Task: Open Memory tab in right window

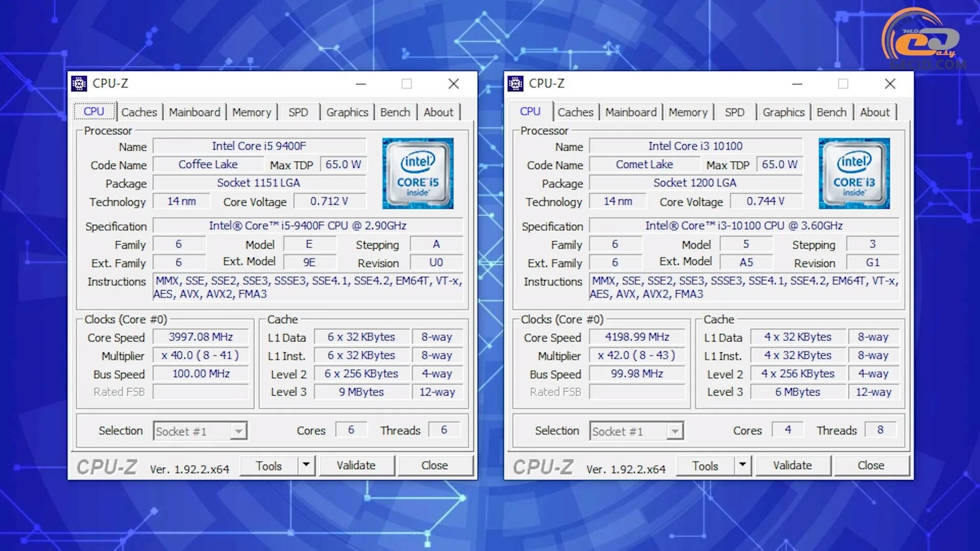Action: [x=688, y=112]
